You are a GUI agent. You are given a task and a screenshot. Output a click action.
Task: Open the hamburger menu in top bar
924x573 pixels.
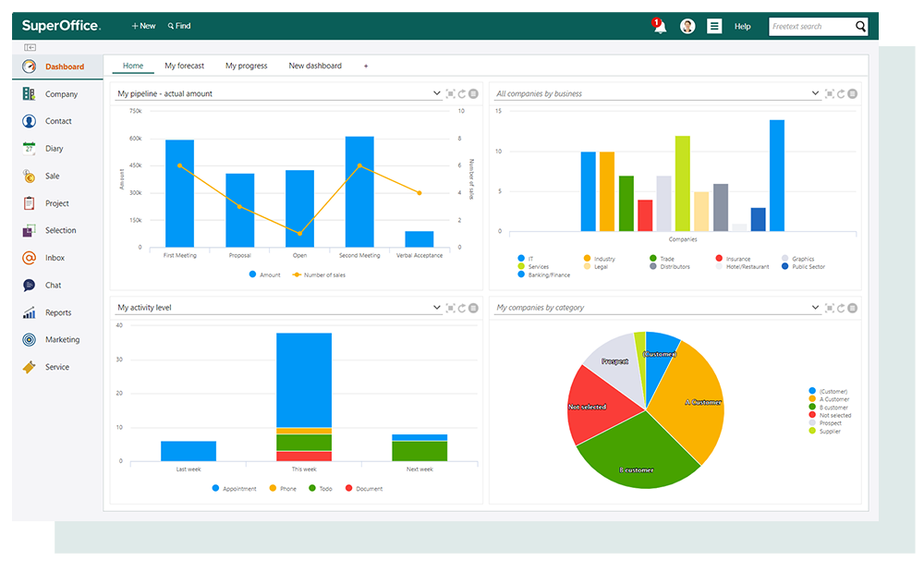pyautogui.click(x=714, y=27)
